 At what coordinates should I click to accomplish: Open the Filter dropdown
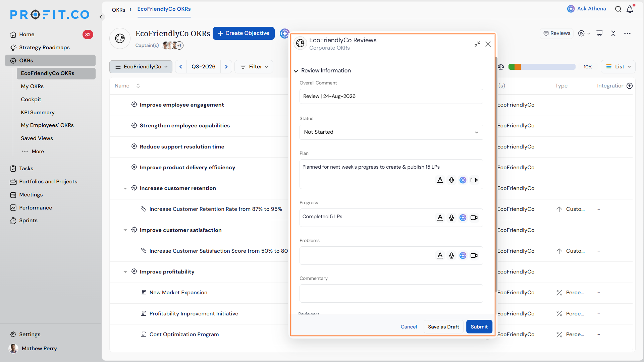click(x=254, y=67)
